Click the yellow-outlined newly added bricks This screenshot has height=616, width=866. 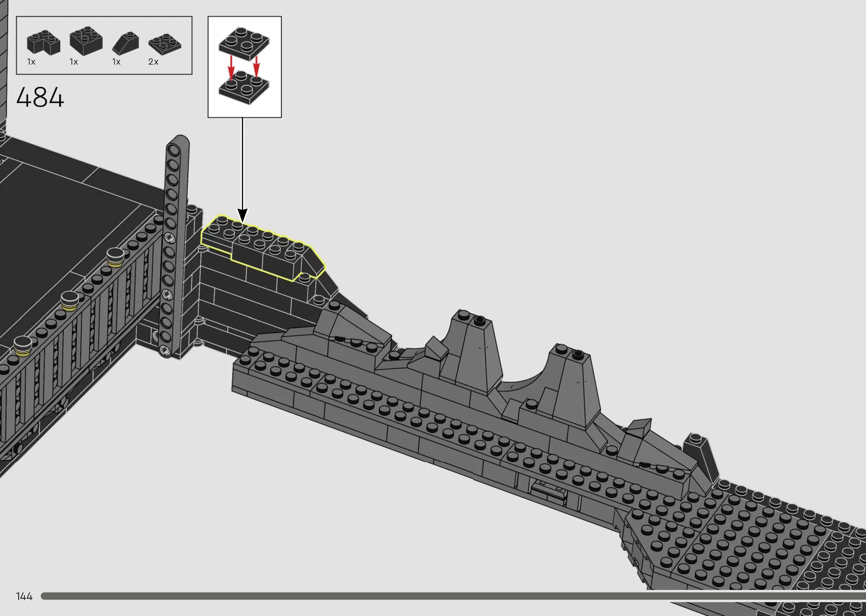tap(263, 248)
